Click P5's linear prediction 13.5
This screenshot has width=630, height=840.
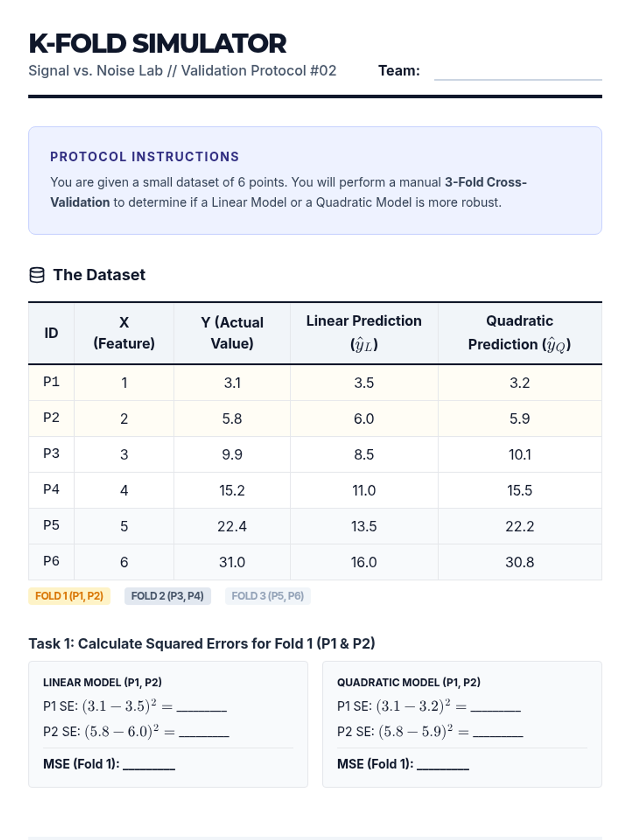pos(364,526)
